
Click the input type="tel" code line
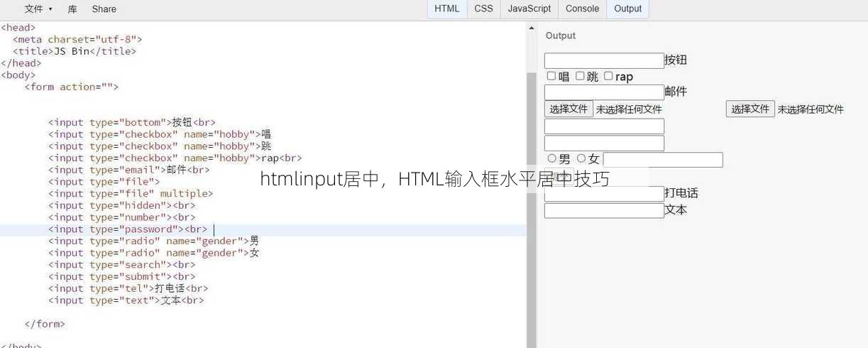(128, 288)
